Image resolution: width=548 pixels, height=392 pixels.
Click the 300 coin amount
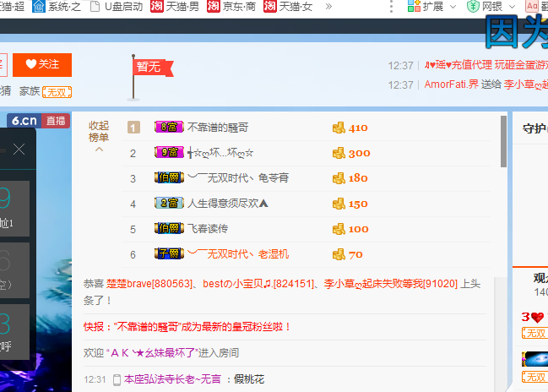pyautogui.click(x=359, y=153)
